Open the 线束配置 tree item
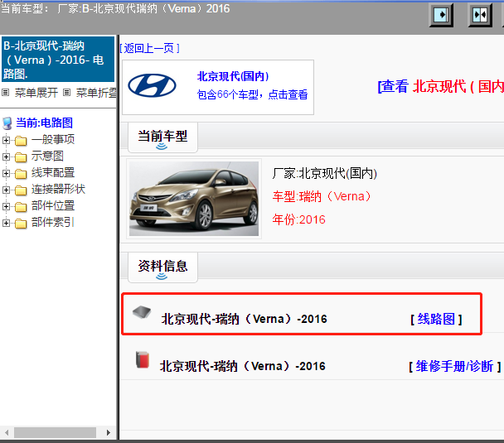The height and width of the screenshot is (443, 504). [x=53, y=173]
